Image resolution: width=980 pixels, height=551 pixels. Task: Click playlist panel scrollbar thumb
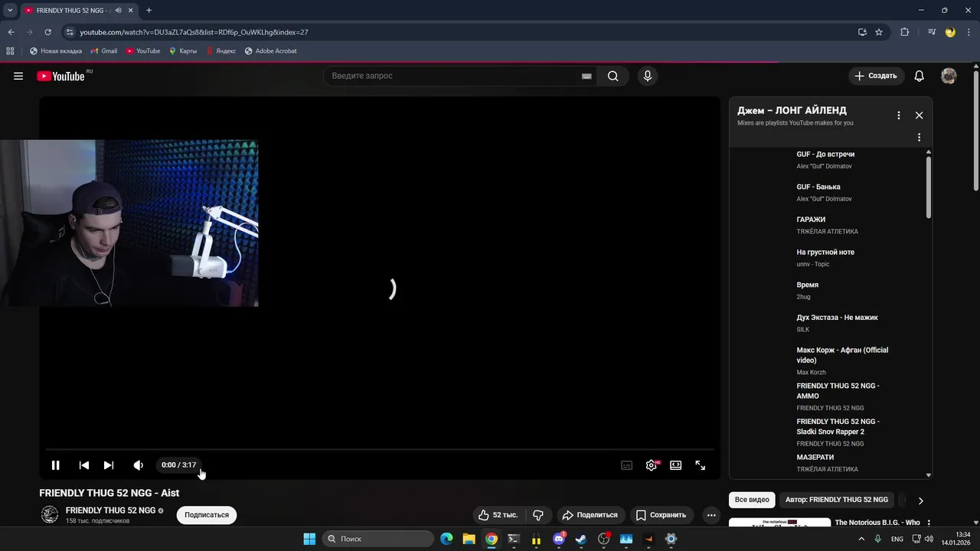929,187
